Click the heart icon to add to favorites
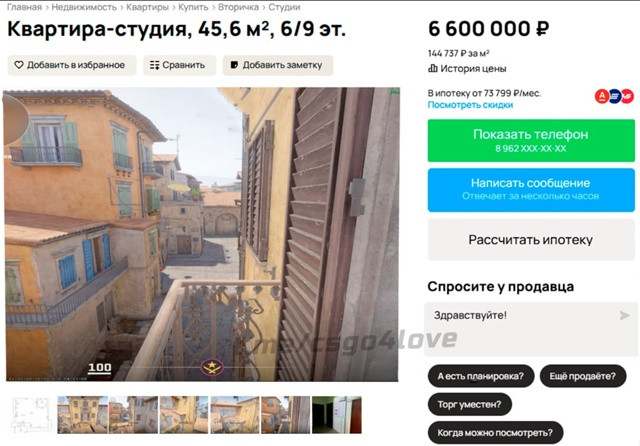This screenshot has height=446, width=640. tap(19, 65)
